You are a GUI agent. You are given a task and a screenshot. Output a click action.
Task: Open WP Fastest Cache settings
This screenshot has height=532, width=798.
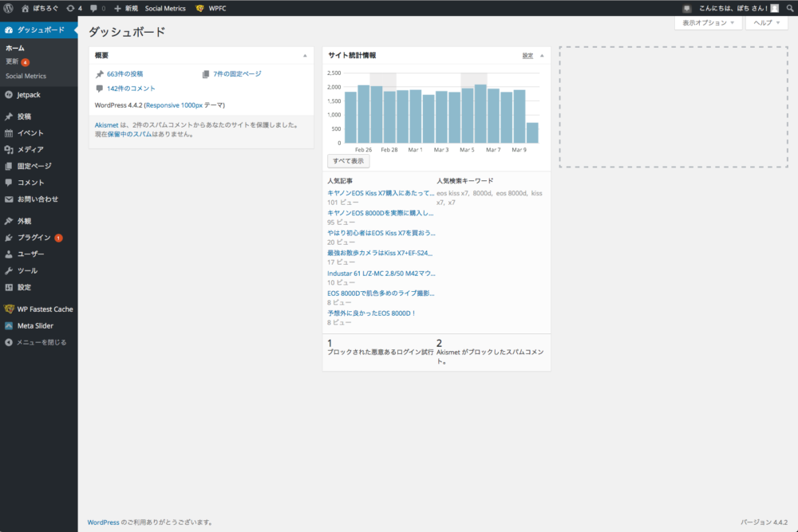[45, 309]
